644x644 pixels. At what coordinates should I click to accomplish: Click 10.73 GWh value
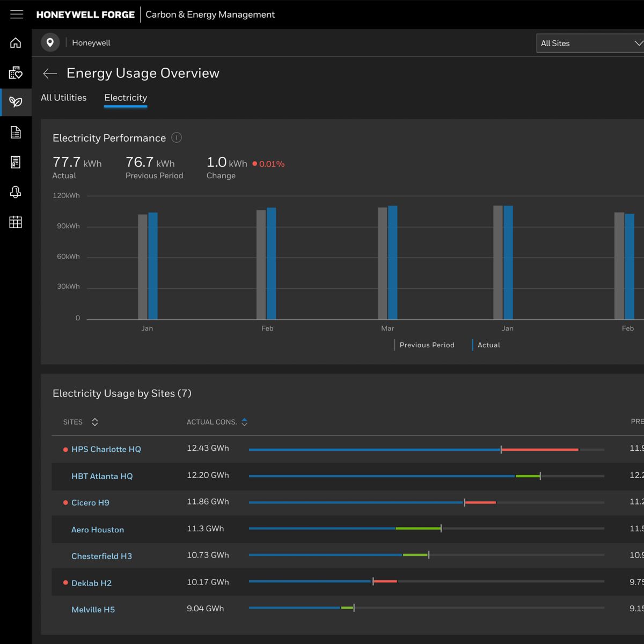[208, 555]
